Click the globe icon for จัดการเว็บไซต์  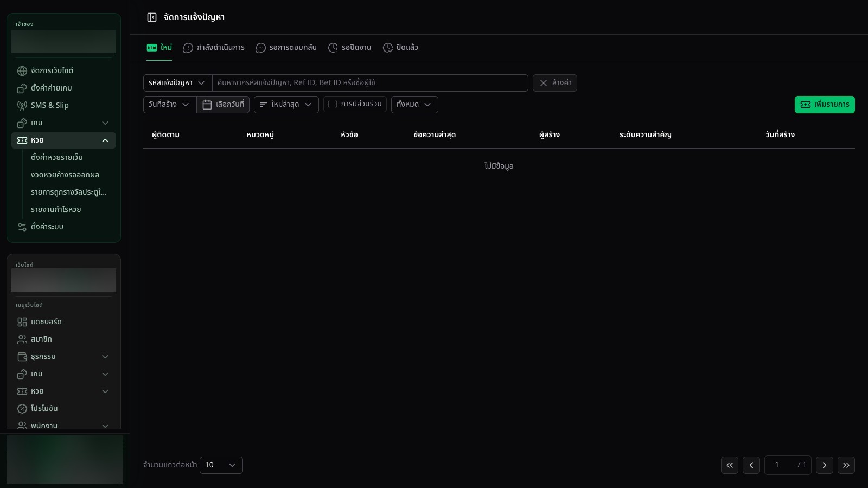[x=22, y=71]
